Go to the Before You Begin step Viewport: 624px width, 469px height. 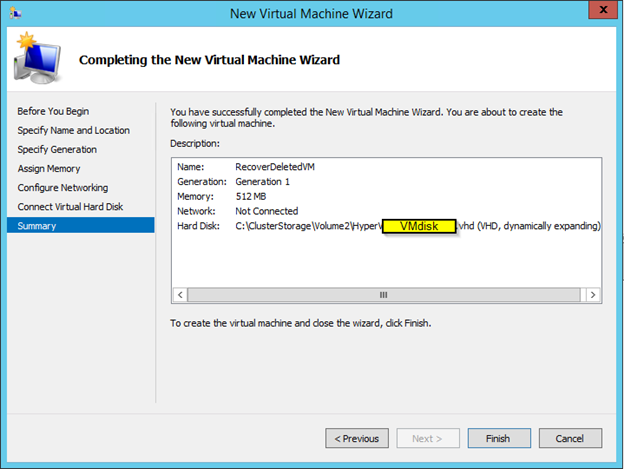[x=52, y=111]
